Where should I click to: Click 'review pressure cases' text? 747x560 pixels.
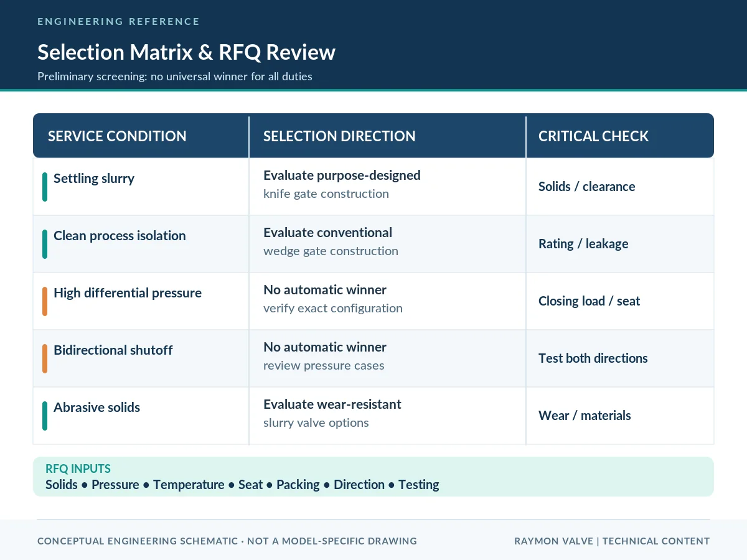(x=324, y=366)
